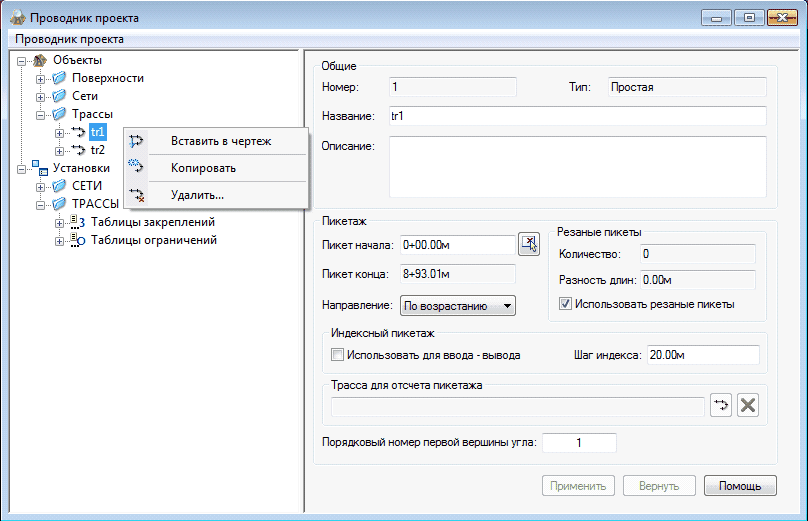
Task: Click the Шаг индекса input field
Action: [702, 354]
